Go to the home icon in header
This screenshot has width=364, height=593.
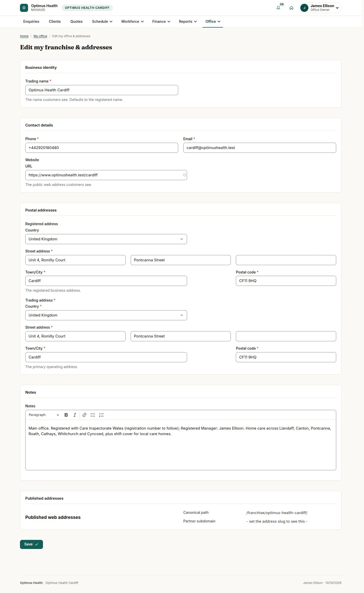[x=291, y=8]
